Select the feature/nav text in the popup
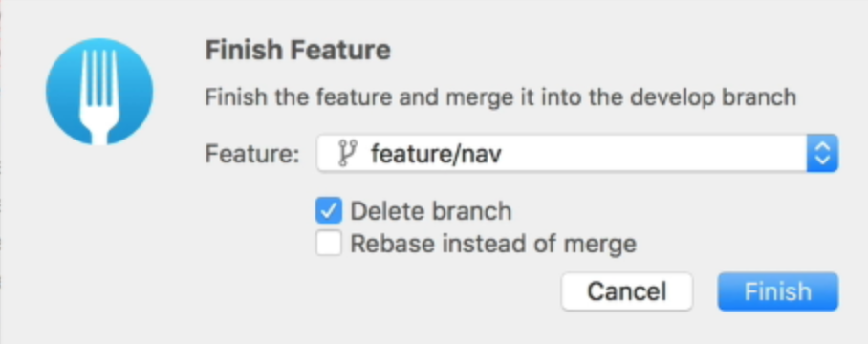 point(436,153)
